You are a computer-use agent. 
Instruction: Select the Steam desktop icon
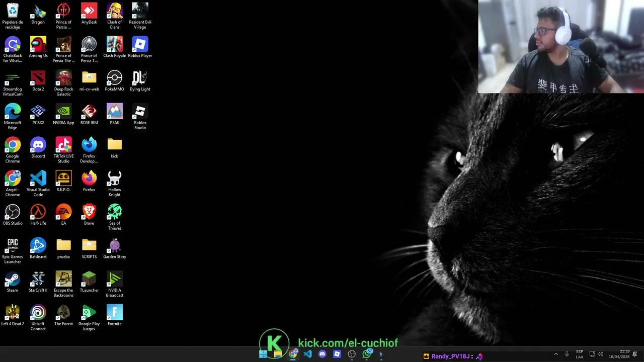pyautogui.click(x=13, y=282)
